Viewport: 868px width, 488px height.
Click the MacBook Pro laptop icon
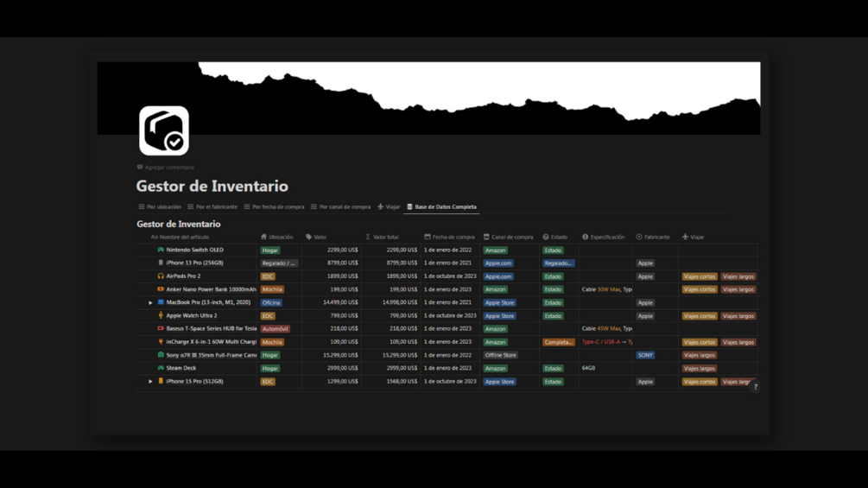[x=161, y=302]
